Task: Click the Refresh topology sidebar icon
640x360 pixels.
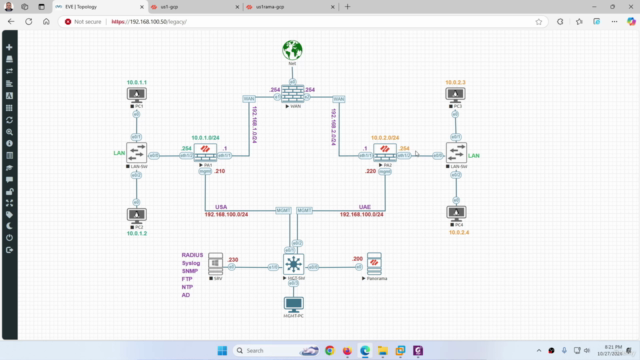Action: [x=9, y=120]
